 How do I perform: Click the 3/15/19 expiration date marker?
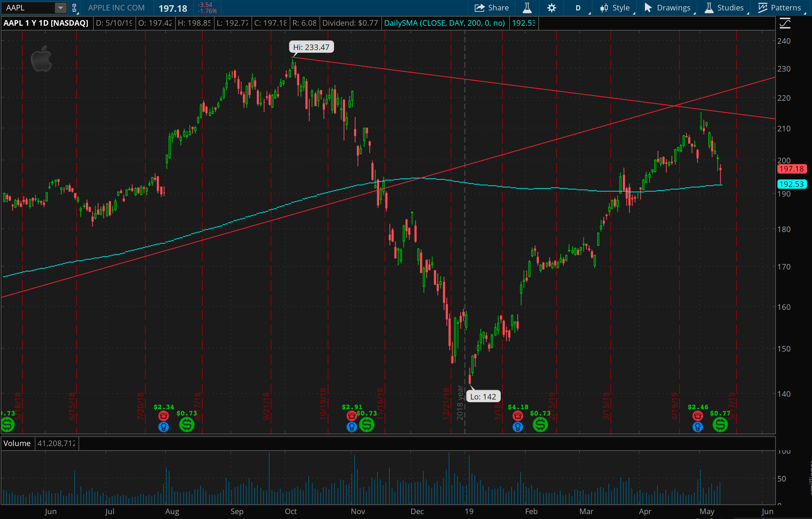606,406
